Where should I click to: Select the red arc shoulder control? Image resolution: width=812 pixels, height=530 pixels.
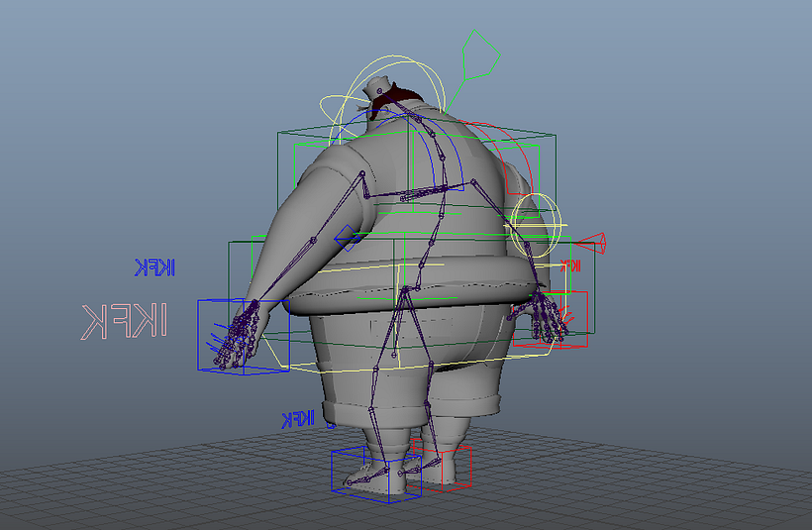497,159
